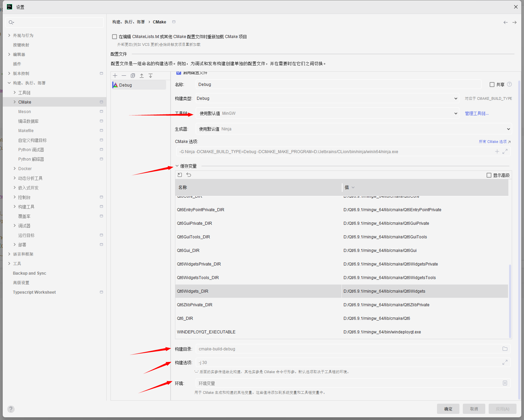
Task: Click the plus icon in CMake 选项 field
Action: (x=497, y=151)
